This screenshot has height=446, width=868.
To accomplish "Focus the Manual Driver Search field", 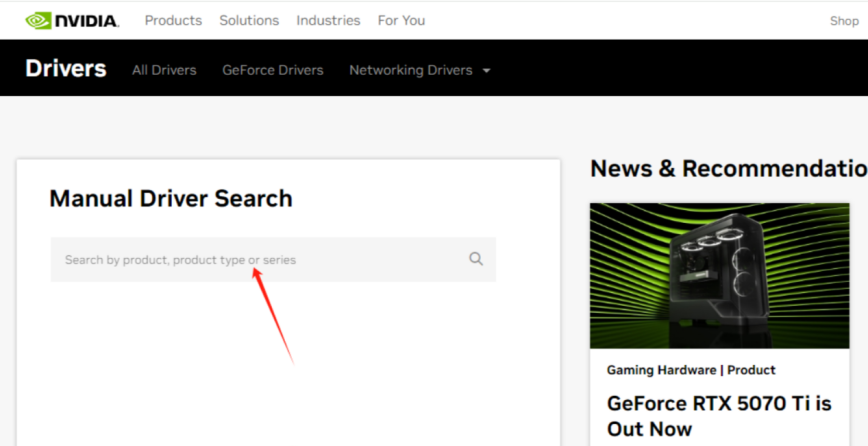I will pos(273,260).
